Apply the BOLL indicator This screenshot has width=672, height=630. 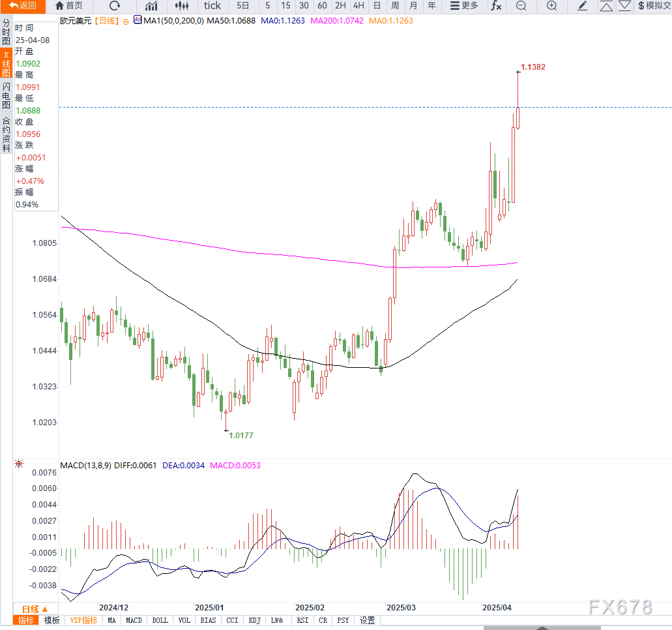[x=160, y=620]
